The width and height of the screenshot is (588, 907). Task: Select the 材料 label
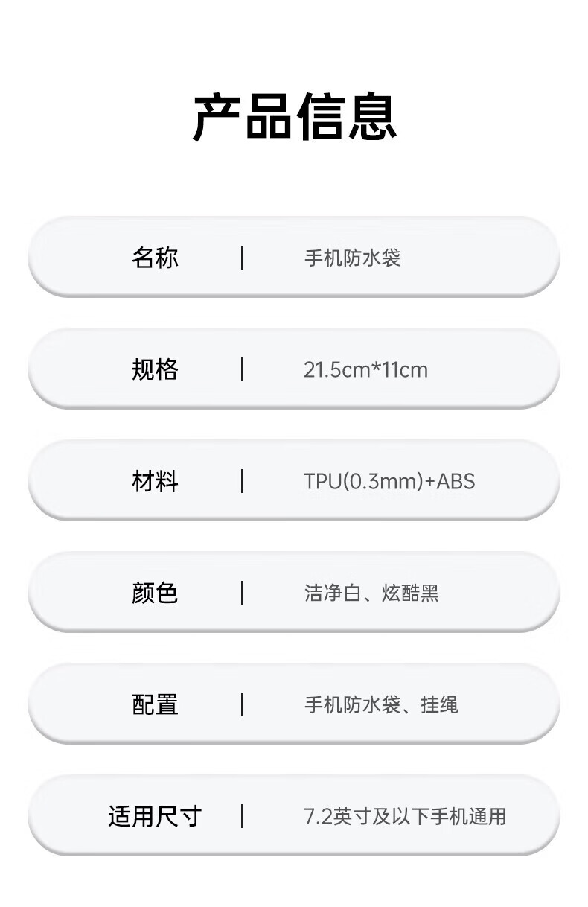point(155,481)
